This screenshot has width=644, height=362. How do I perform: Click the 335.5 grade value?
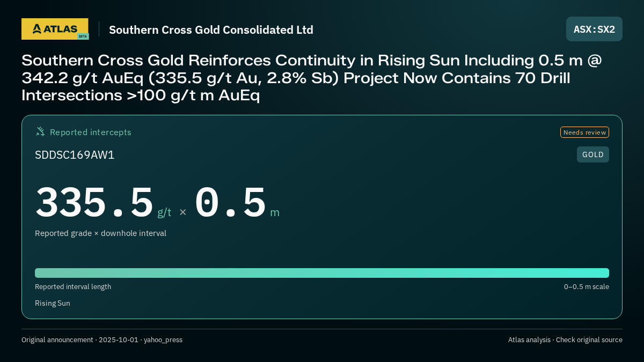pyautogui.click(x=94, y=203)
